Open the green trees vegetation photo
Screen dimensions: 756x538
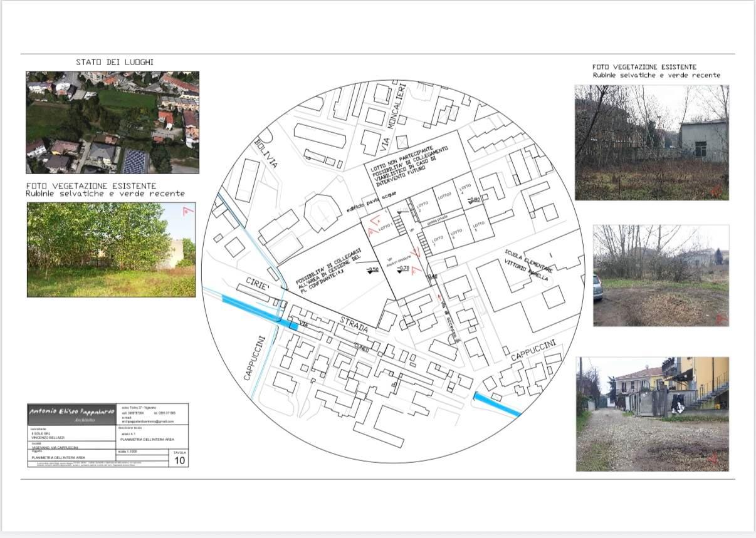[111, 249]
